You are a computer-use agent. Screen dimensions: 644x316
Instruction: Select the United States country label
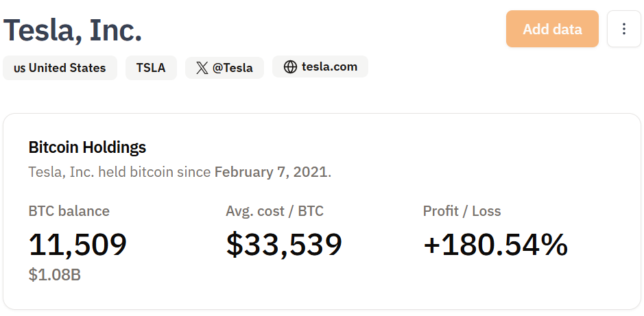coord(67,68)
